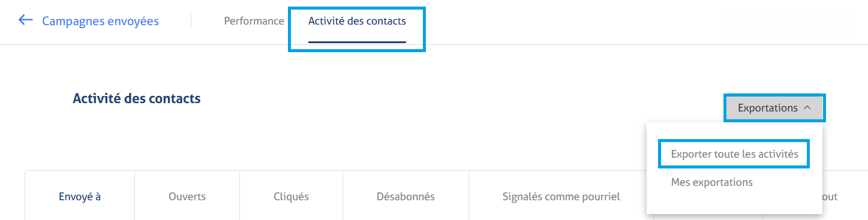Choose Exporter toute les activités
This screenshot has height=220, width=868.
click(x=734, y=154)
